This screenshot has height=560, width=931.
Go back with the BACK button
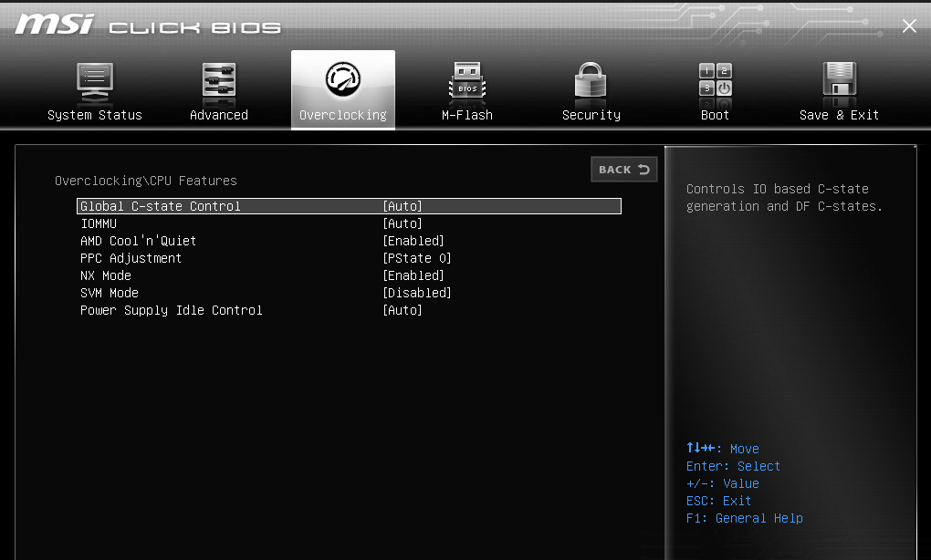[624, 170]
